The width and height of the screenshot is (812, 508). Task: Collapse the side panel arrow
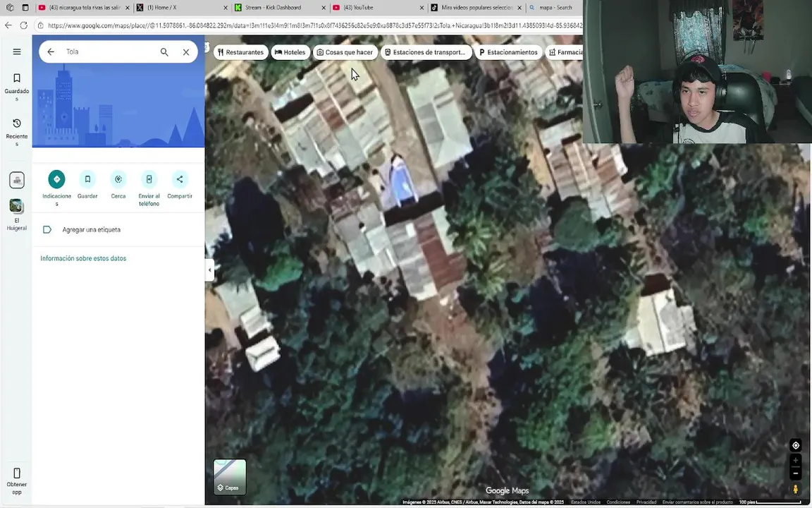click(210, 270)
